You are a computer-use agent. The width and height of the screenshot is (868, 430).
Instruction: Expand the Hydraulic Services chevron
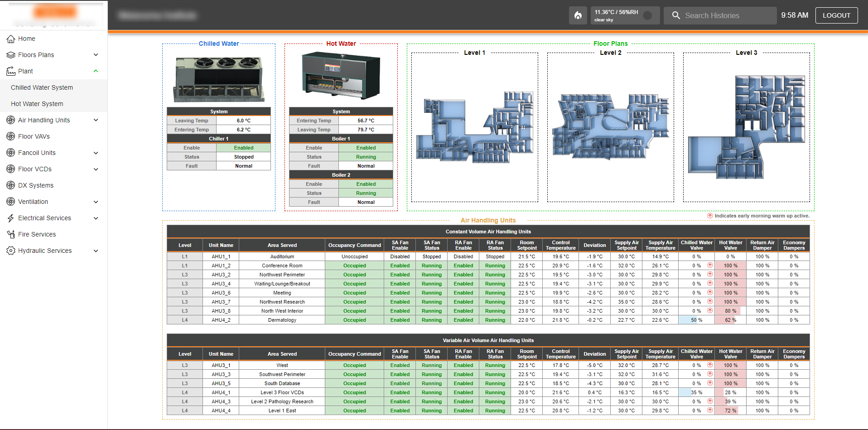[96, 251]
